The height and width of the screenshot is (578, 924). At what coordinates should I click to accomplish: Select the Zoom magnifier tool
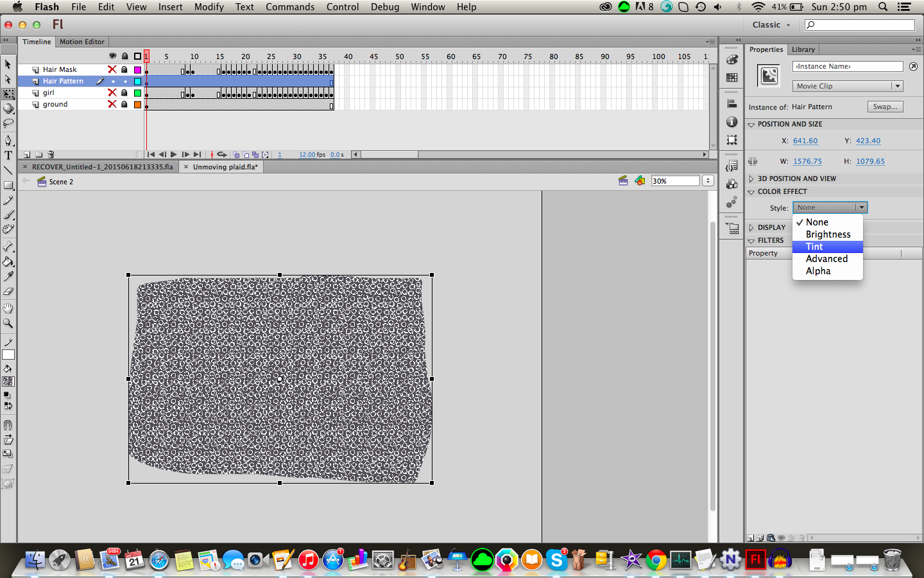pos(8,323)
